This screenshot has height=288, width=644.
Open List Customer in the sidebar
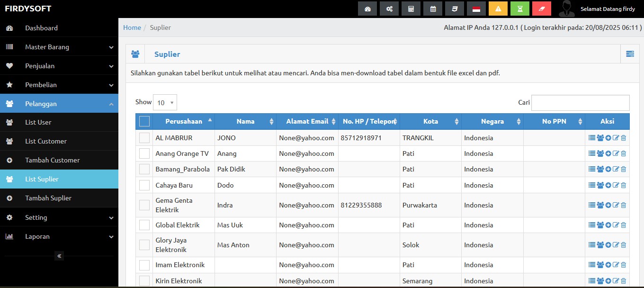[x=46, y=141]
